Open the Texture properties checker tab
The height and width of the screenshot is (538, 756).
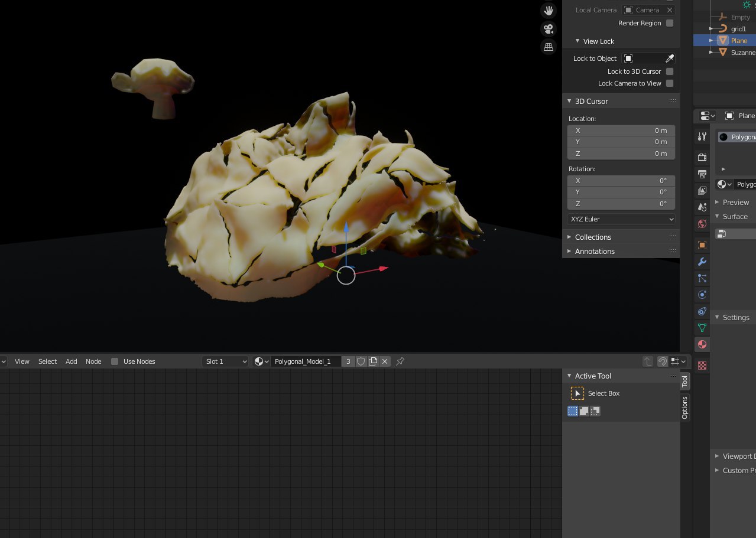702,366
